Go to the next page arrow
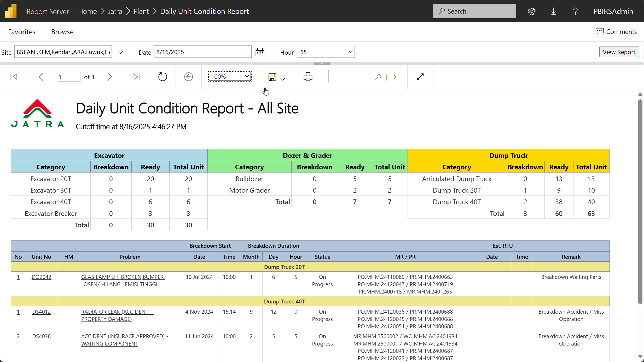This screenshot has height=362, width=644. tap(110, 77)
